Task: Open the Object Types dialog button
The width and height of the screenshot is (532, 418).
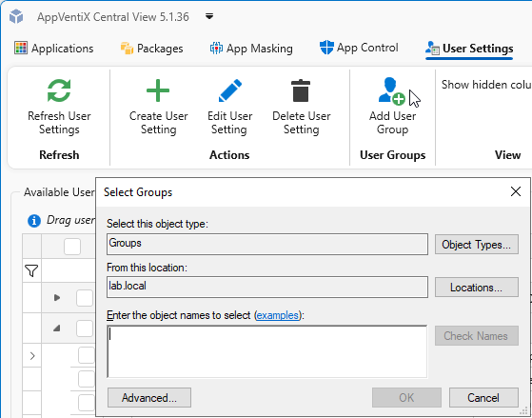Action: coord(477,245)
